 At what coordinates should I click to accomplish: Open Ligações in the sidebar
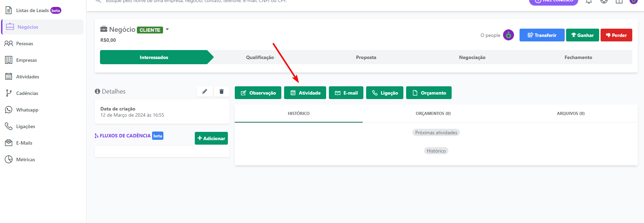pos(26,126)
